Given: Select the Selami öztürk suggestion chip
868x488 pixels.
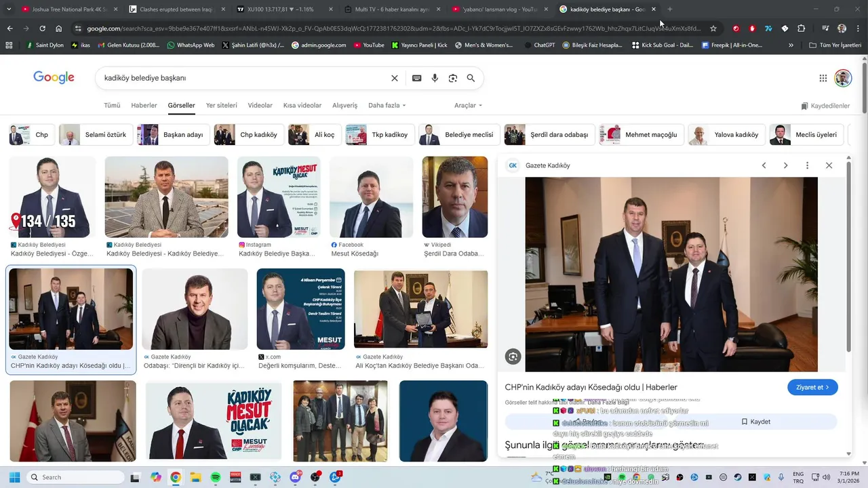Looking at the screenshot, I should coord(96,135).
